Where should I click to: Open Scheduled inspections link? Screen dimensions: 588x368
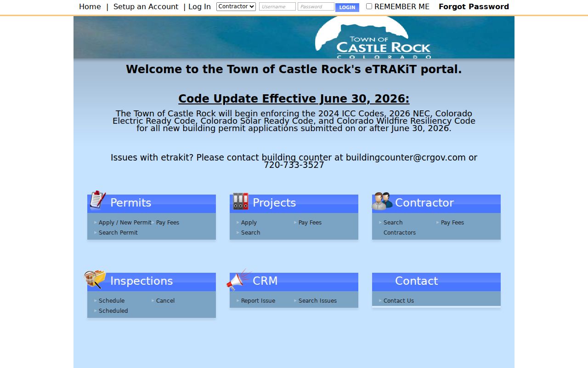coord(113,310)
